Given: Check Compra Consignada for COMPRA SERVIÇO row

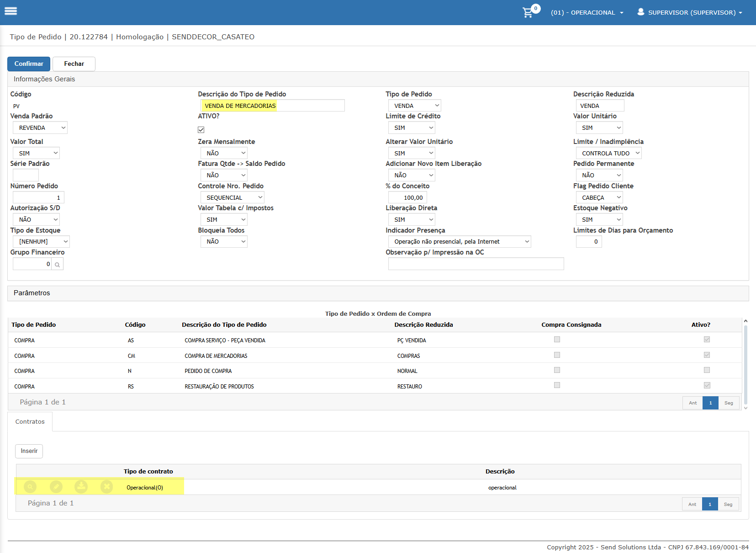Looking at the screenshot, I should (x=557, y=340).
